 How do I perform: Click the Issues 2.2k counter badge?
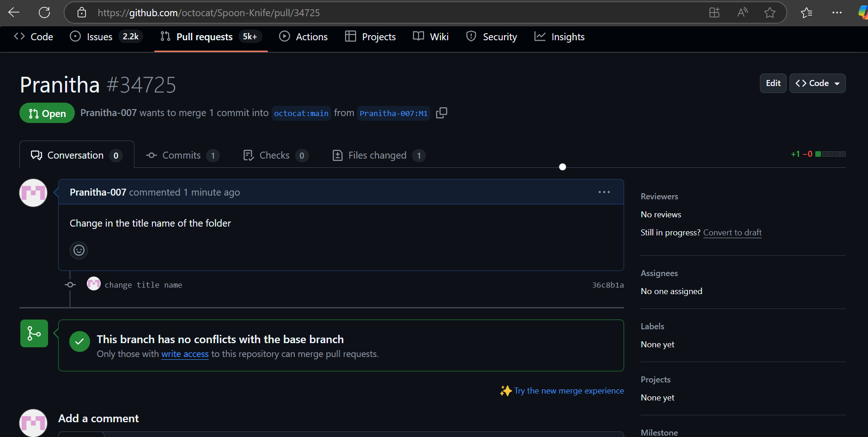(x=131, y=37)
